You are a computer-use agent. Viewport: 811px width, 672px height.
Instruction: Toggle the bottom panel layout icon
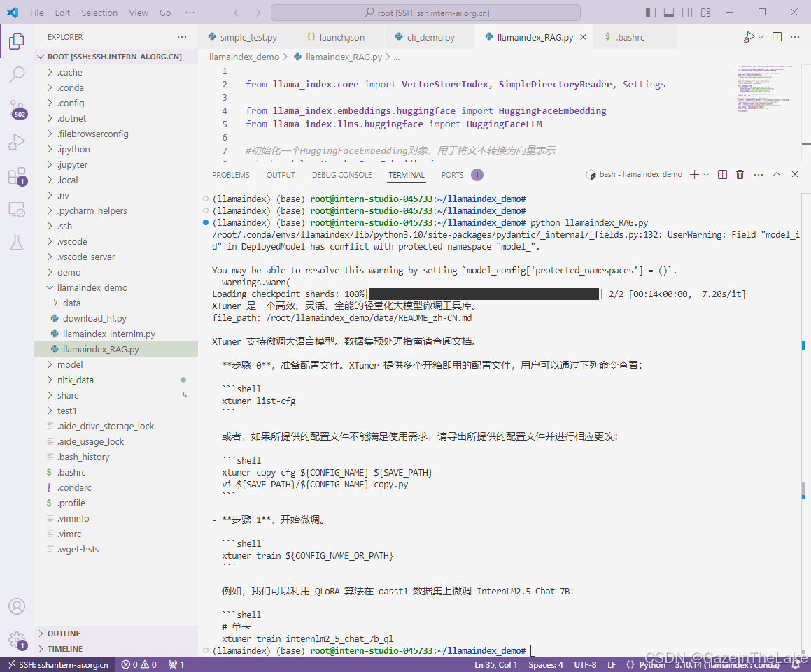(668, 12)
